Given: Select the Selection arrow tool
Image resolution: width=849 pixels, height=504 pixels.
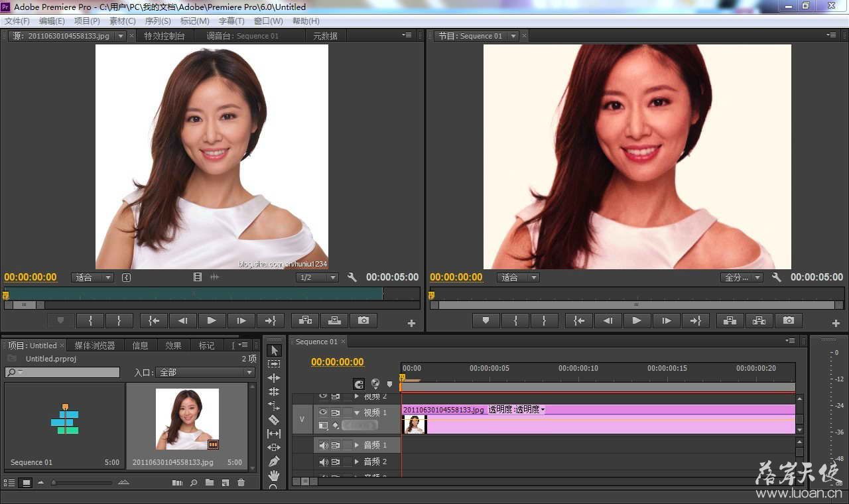Looking at the screenshot, I should click(x=274, y=350).
